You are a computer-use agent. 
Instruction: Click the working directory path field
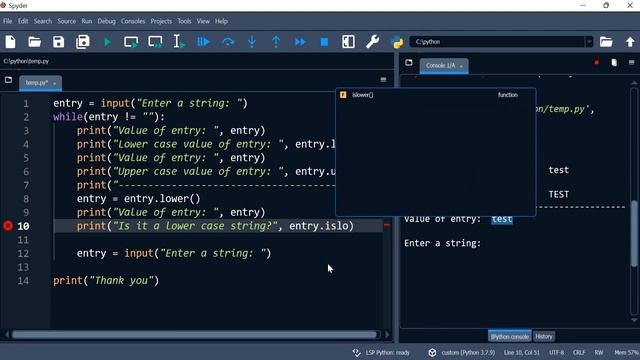click(x=498, y=42)
